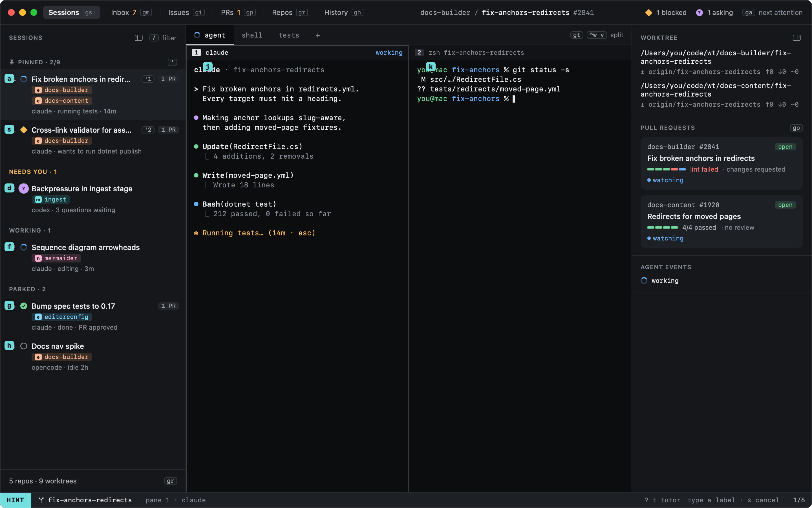
Task: Toggle the right worktree panel icon
Action: [796, 38]
